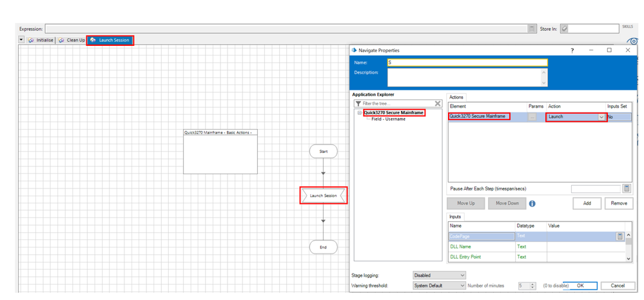Collapse the Quick3270 Secure Mainframe tree node
This screenshot has height=300, width=644.
tap(360, 113)
